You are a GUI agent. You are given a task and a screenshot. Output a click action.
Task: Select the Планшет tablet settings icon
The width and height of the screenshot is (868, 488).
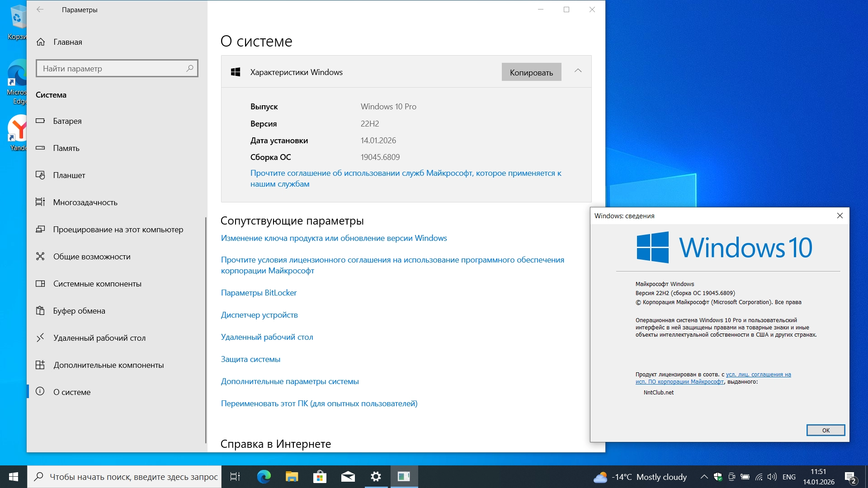(x=40, y=175)
